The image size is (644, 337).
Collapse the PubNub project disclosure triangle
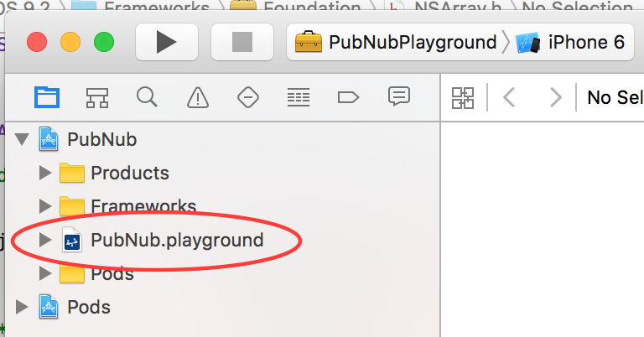[22, 139]
